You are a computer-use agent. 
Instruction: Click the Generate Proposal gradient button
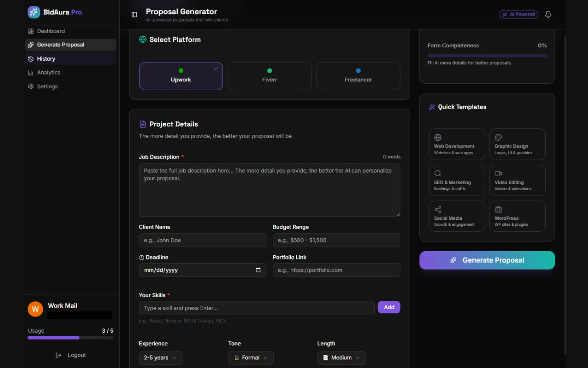(487, 260)
